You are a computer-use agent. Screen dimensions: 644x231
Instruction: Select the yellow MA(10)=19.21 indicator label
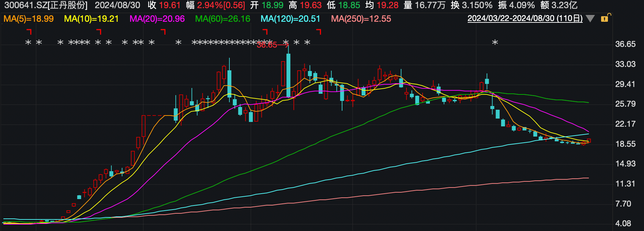91,19
